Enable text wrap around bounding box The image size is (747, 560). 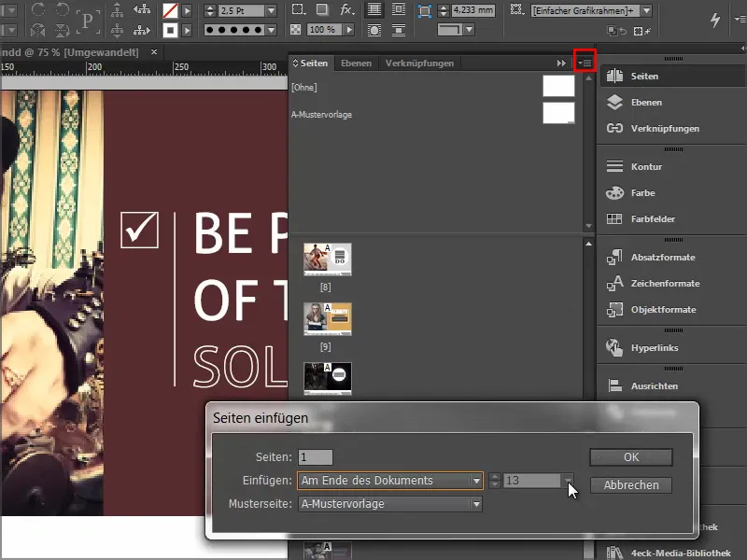click(399, 9)
